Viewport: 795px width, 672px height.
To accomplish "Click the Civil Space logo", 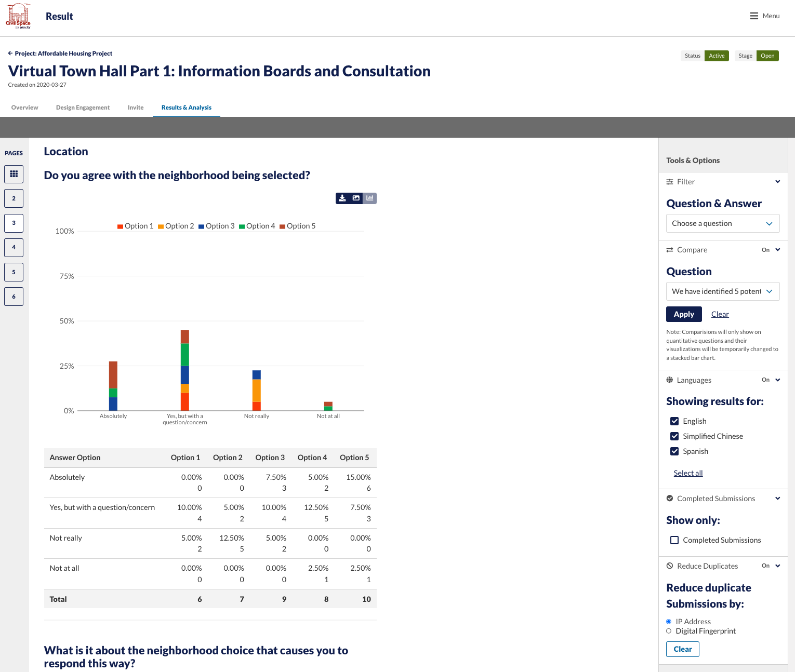I will [x=18, y=16].
